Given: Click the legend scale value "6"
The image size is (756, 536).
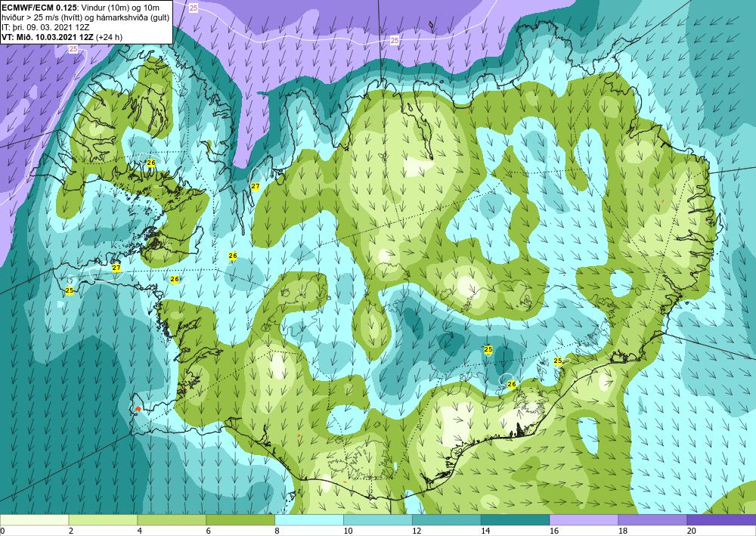Looking at the screenshot, I should (x=208, y=531).
